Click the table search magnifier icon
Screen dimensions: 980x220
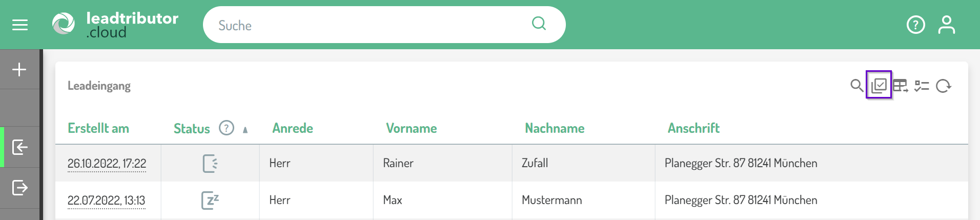(x=856, y=86)
